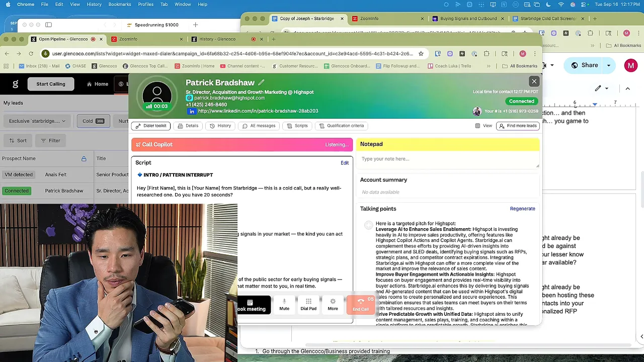Click the Find more leads button
The image size is (644, 362).
point(518,126)
